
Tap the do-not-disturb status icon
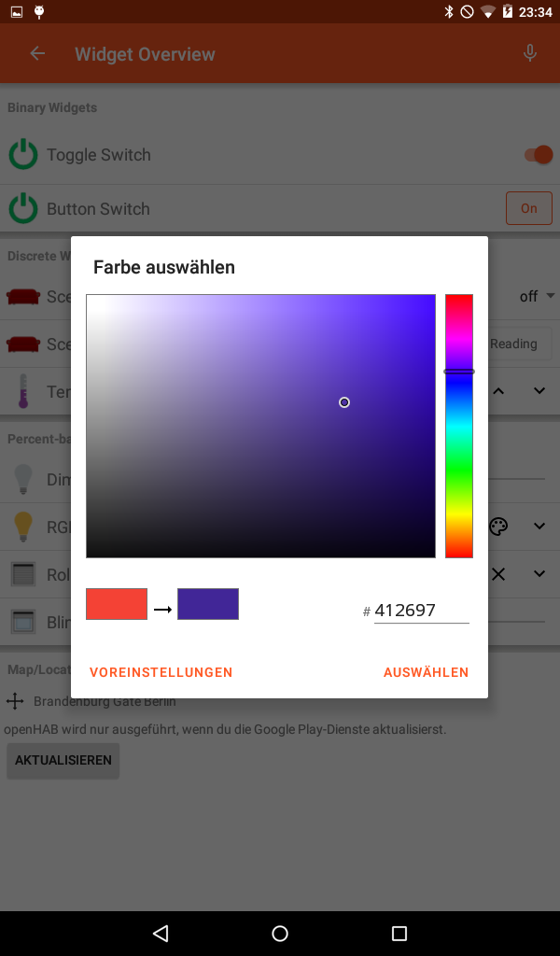click(x=468, y=11)
